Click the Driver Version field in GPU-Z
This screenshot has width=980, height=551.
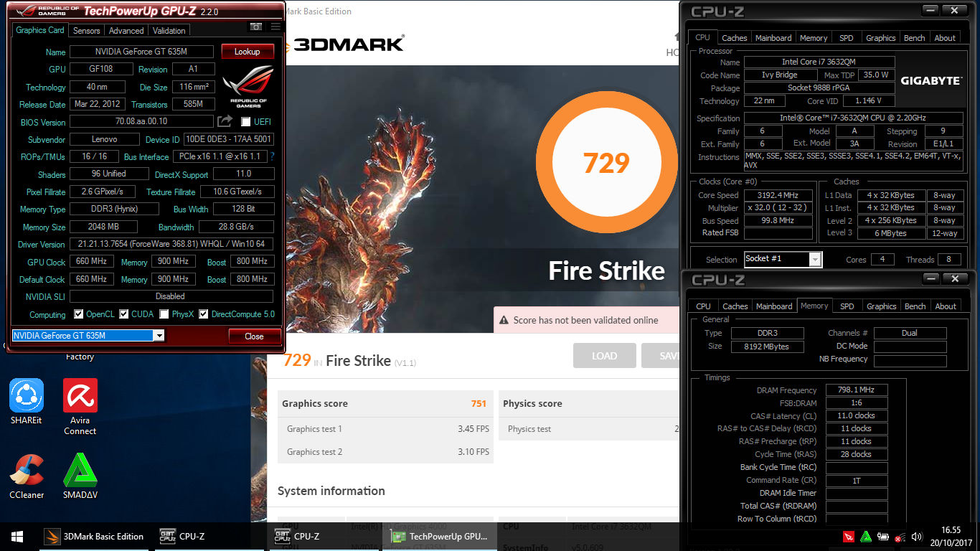coord(171,244)
